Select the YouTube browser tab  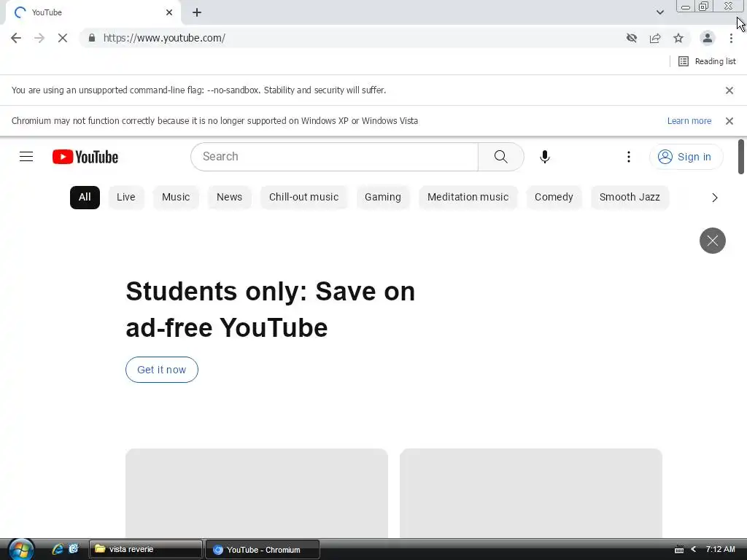click(x=93, y=12)
